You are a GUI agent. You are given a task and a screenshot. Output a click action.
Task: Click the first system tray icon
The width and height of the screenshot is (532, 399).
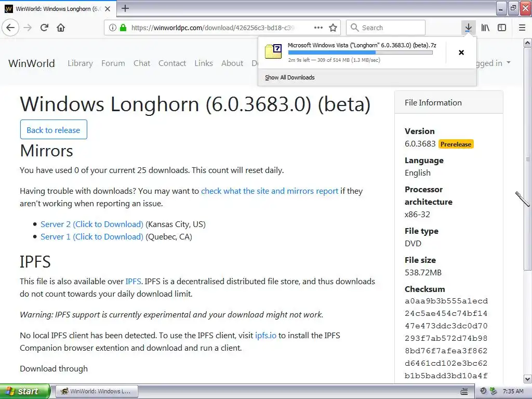tap(483, 391)
